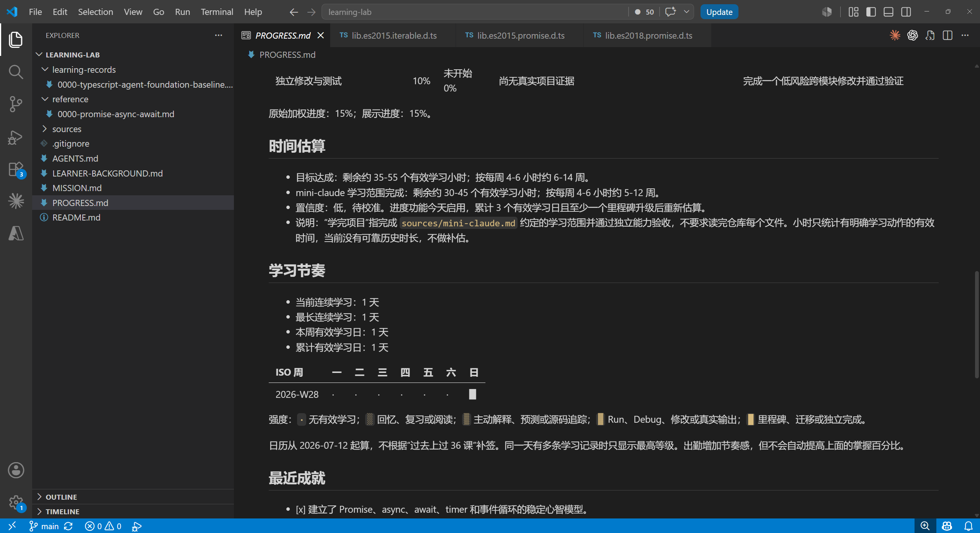This screenshot has width=980, height=533.
Task: Split the editor to the right
Action: 947,35
